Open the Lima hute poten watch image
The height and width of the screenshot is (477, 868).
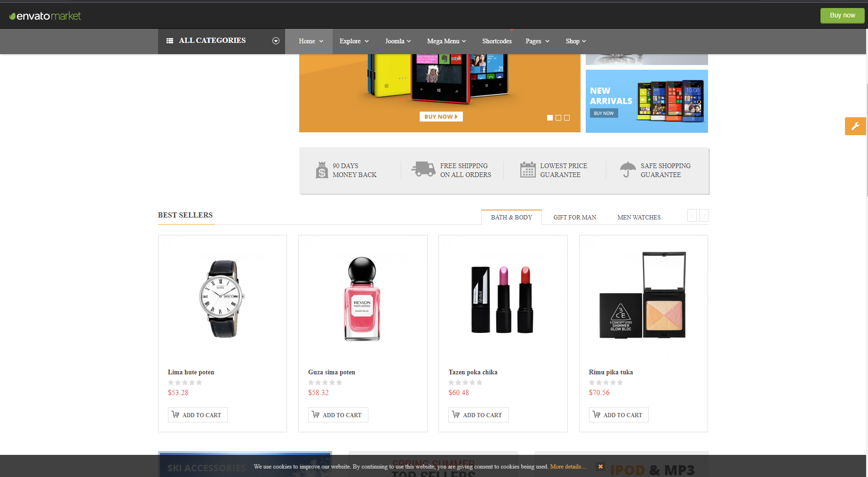[x=222, y=299]
